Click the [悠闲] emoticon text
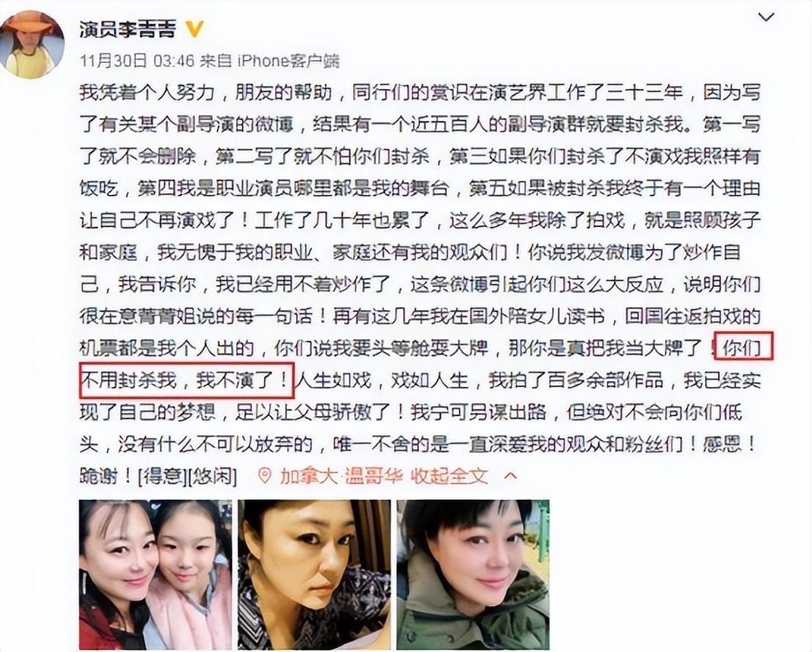Viewport: 812px width, 652px height. click(212, 476)
